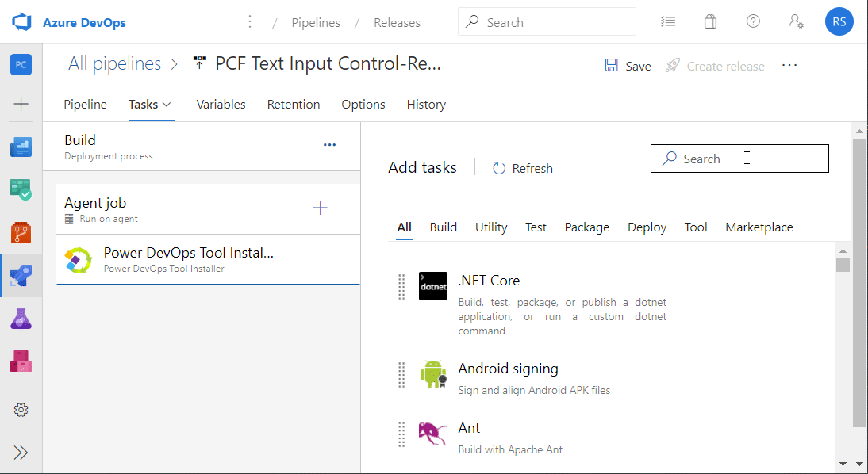Image resolution: width=868 pixels, height=474 pixels.
Task: Click the plus icon in left sidebar
Action: tap(21, 103)
